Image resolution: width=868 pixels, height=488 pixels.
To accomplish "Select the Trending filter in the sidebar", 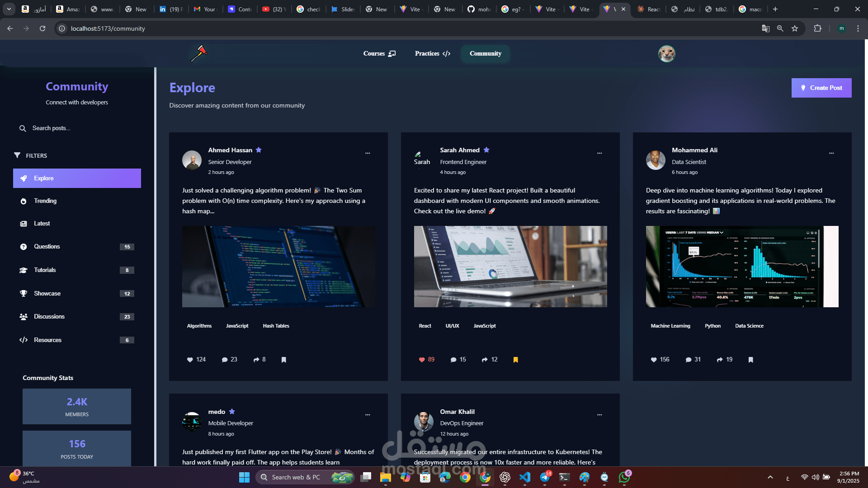I will pyautogui.click(x=45, y=201).
